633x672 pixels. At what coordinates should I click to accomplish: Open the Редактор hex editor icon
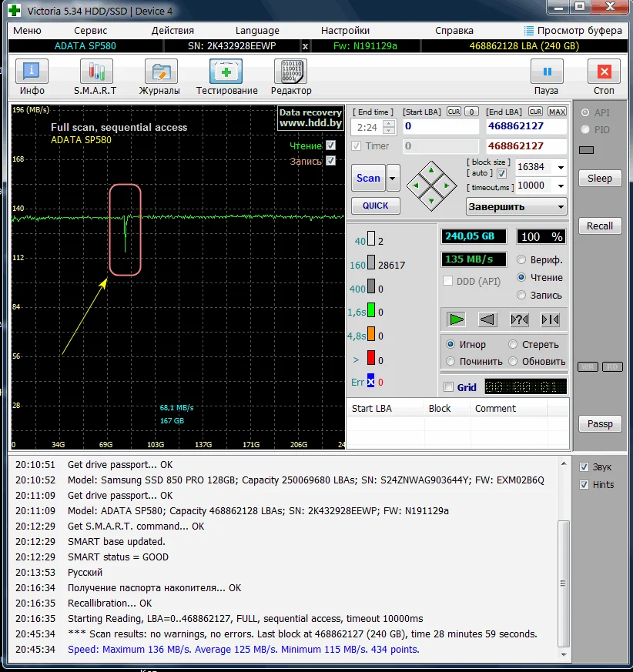coord(291,72)
